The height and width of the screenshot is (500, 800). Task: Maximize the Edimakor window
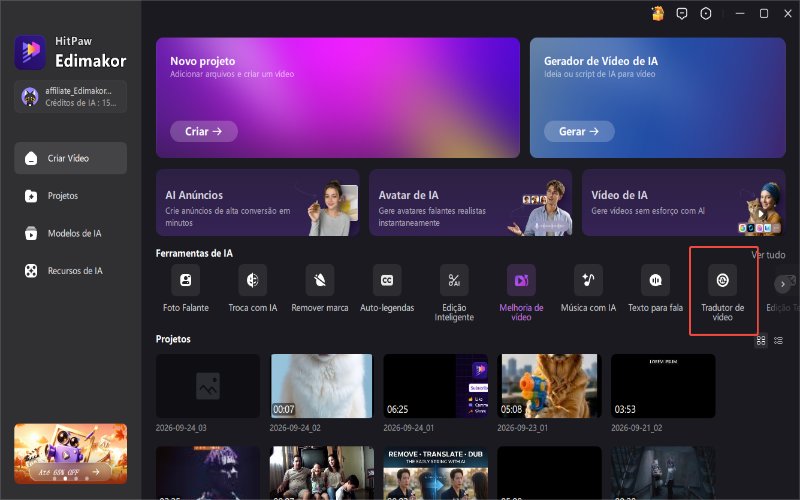[764, 14]
